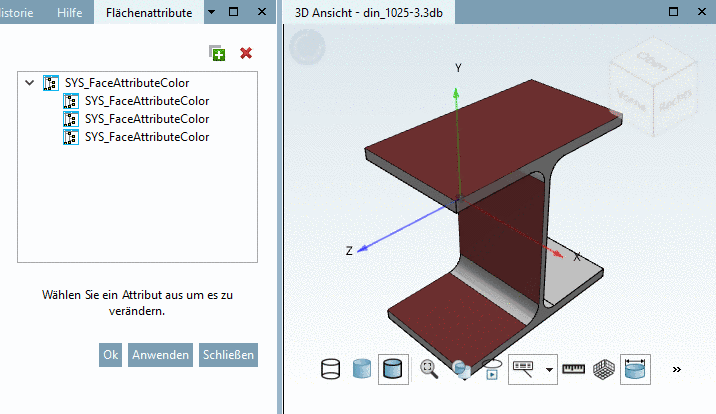Switch to shaded cylinder display mode
The width and height of the screenshot is (716, 414).
362,369
